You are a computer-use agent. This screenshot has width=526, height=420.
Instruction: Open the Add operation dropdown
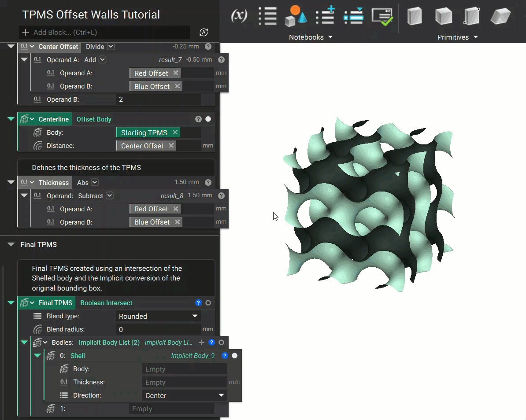[x=103, y=60]
